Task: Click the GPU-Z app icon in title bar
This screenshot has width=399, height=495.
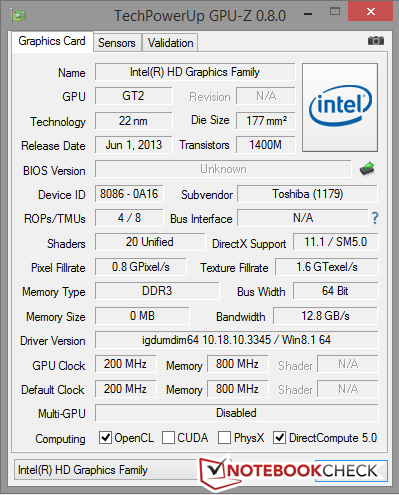Action: pyautogui.click(x=19, y=15)
